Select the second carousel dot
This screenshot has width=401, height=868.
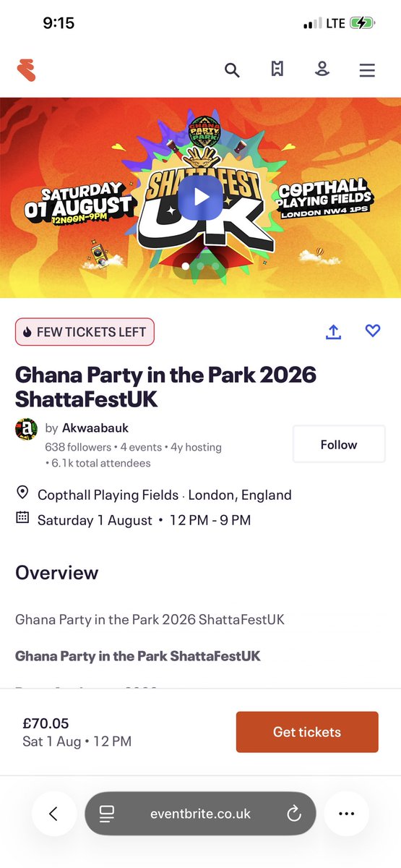[x=201, y=266]
